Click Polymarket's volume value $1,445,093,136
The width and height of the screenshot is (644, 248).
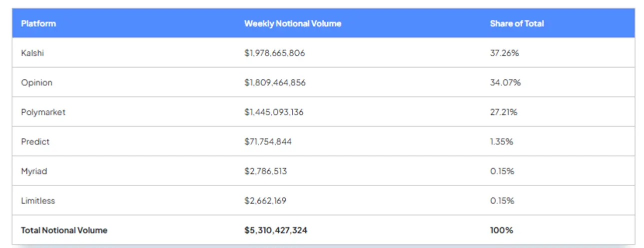(x=274, y=112)
